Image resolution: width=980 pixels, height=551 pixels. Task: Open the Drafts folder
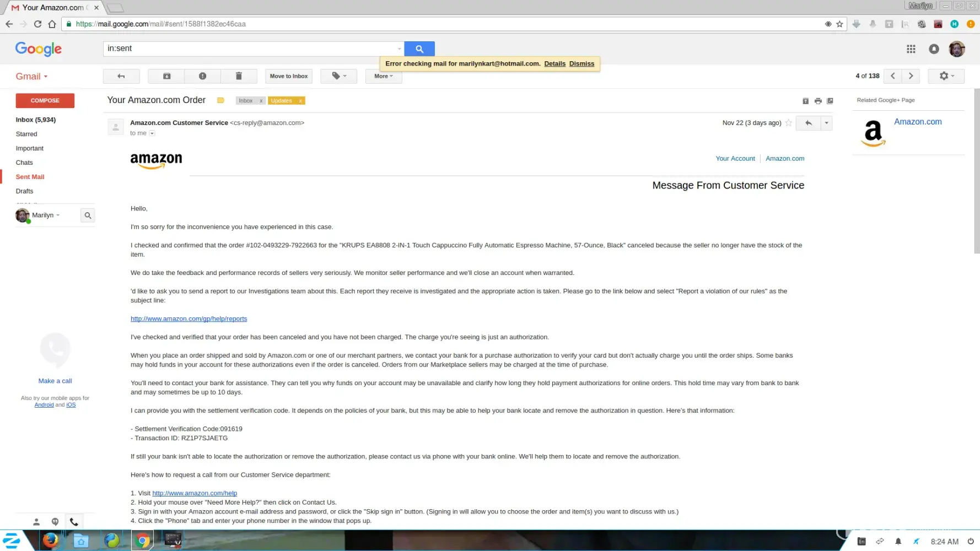point(24,191)
